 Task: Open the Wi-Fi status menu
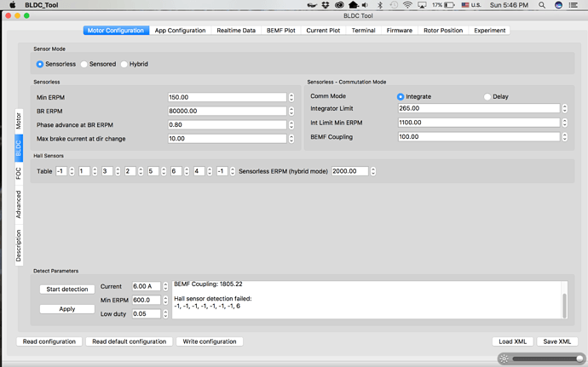(407, 5)
